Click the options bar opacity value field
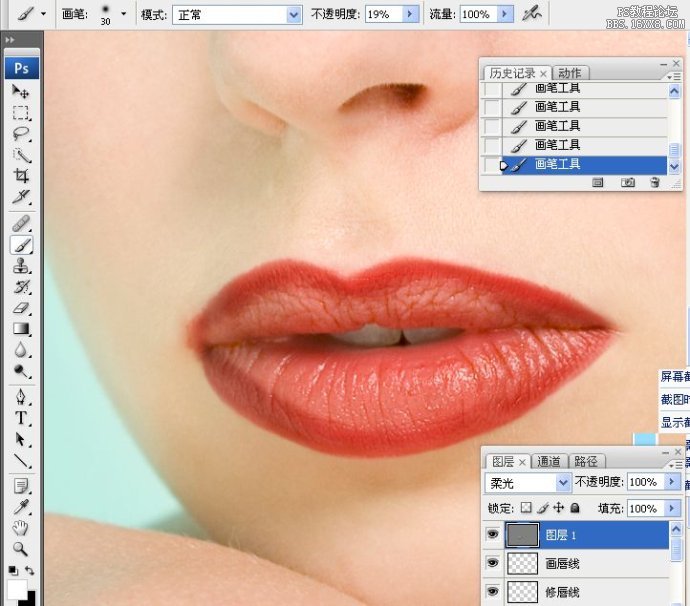This screenshot has width=690, height=606. (384, 15)
